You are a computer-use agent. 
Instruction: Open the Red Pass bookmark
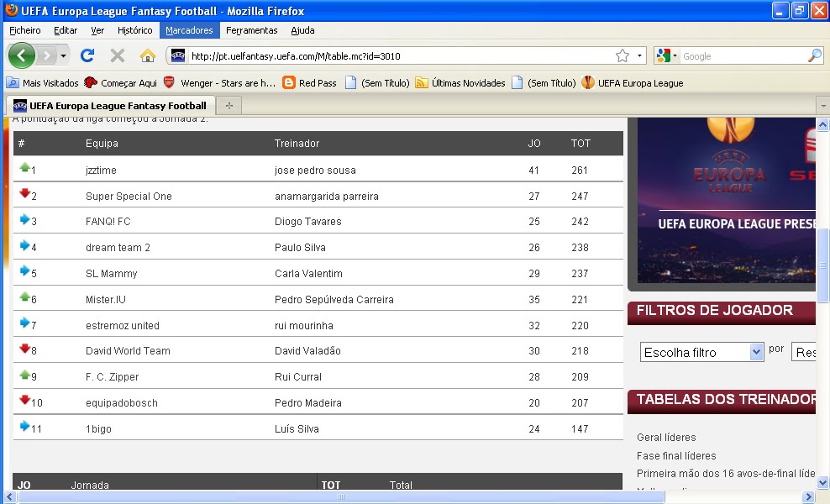pyautogui.click(x=310, y=83)
